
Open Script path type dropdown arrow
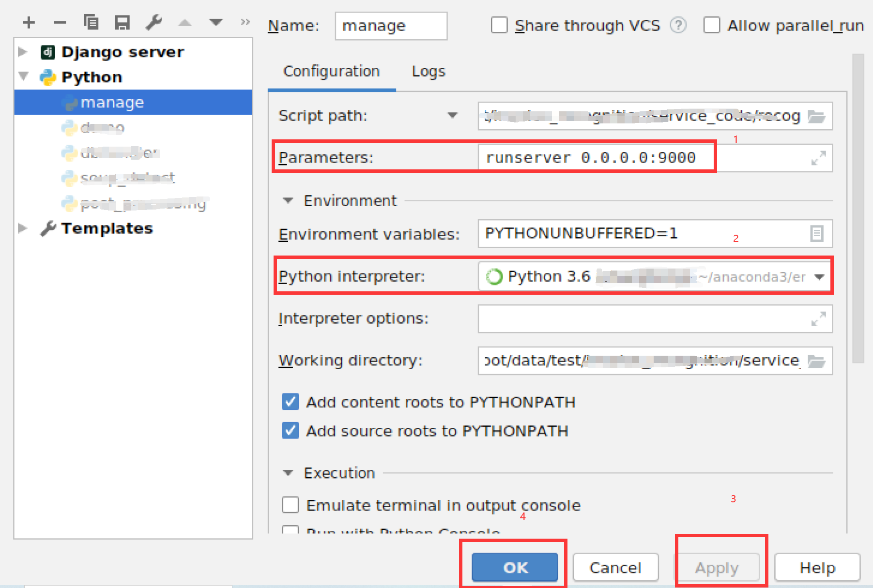[452, 115]
